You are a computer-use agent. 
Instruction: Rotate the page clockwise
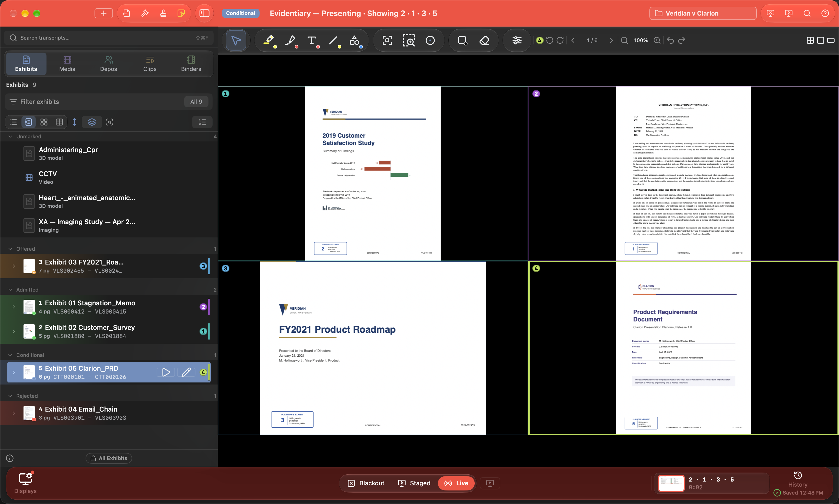click(x=560, y=40)
